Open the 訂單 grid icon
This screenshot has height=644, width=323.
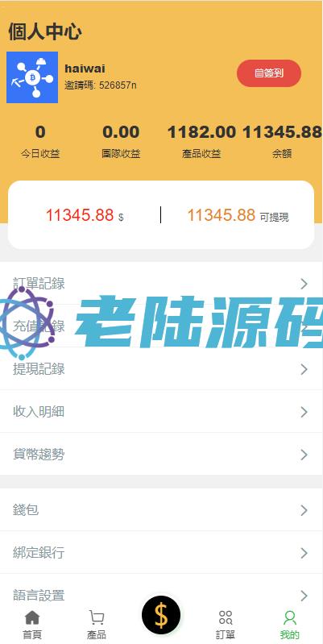point(226,617)
